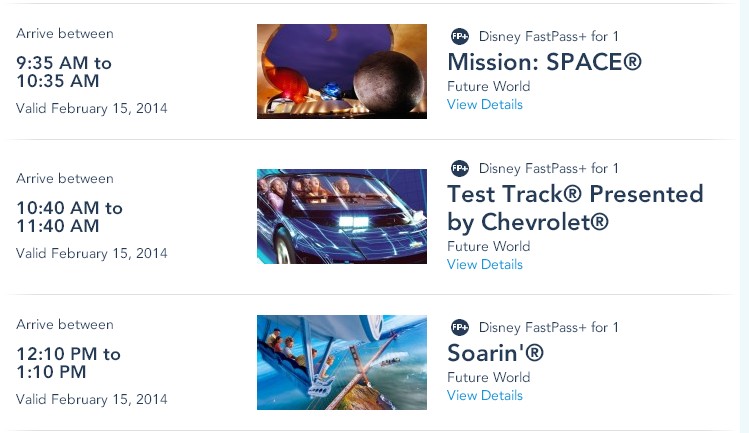Image resolution: width=749 pixels, height=433 pixels.
Task: View Details for Test Track
Action: click(x=485, y=264)
